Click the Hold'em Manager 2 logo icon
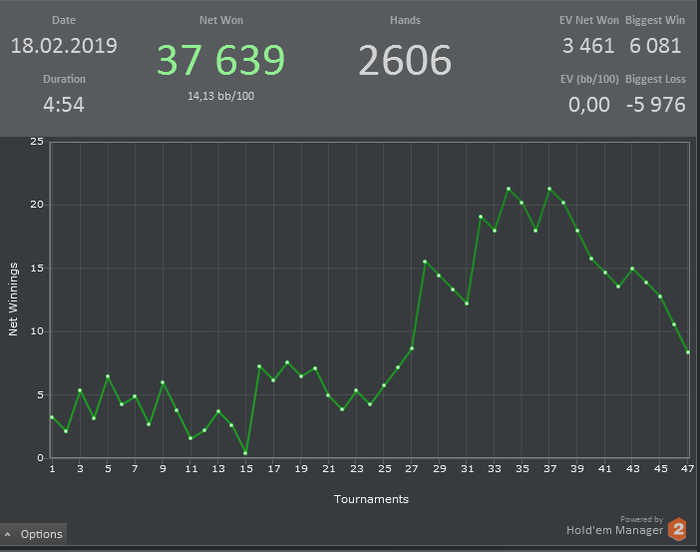This screenshot has width=700, height=552. pos(677,529)
